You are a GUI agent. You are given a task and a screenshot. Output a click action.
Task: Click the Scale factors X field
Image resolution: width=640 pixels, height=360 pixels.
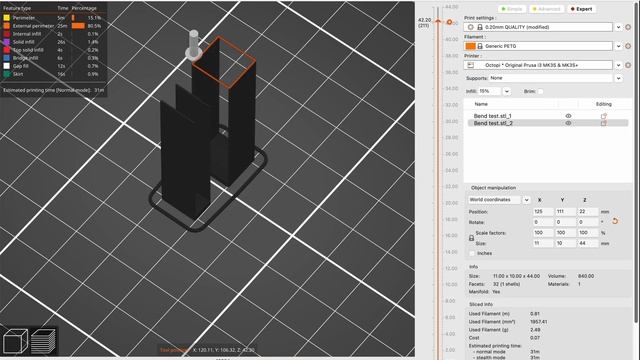click(543, 233)
